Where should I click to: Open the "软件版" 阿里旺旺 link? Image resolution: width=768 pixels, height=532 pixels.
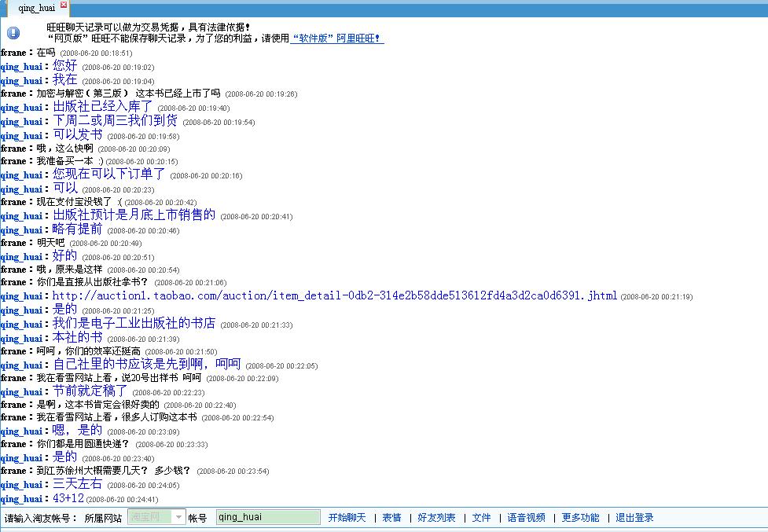[337, 39]
